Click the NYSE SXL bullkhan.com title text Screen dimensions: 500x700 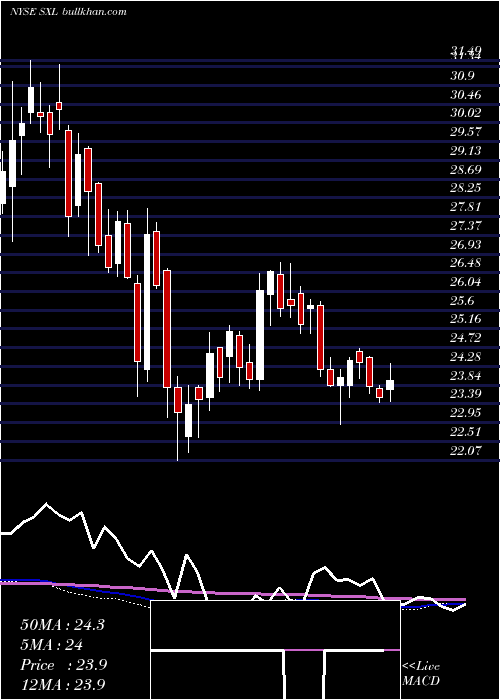click(68, 11)
